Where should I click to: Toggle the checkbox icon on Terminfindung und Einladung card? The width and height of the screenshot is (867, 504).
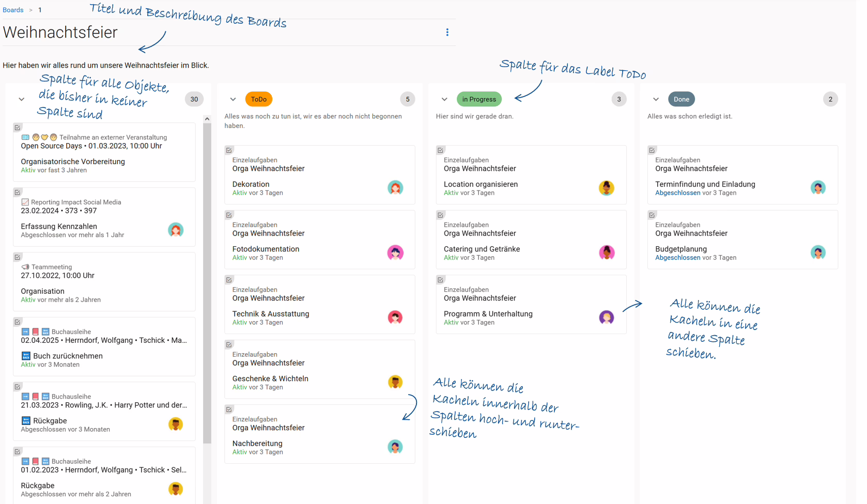coord(652,150)
